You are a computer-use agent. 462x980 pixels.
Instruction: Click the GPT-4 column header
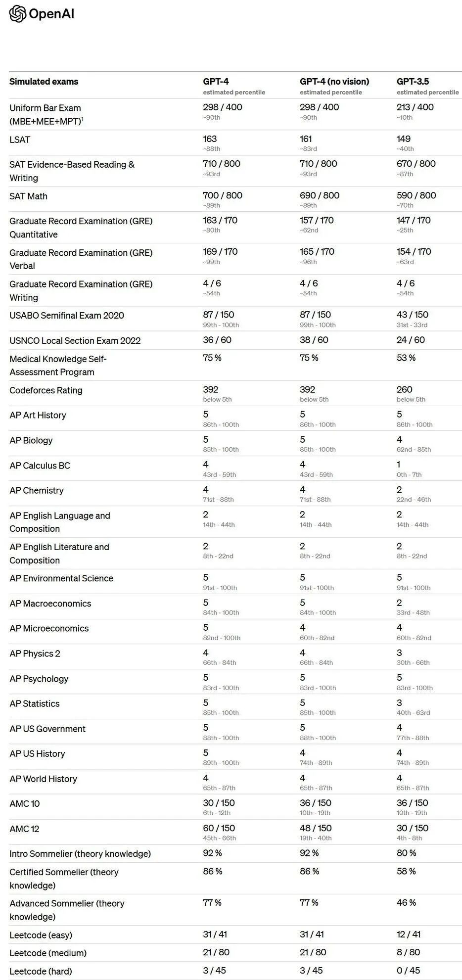(216, 82)
